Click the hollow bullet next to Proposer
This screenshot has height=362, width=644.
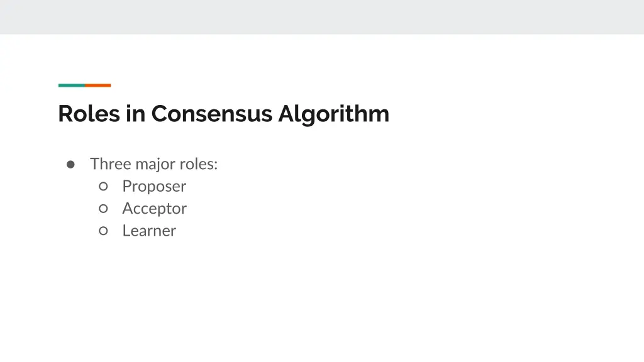click(104, 186)
